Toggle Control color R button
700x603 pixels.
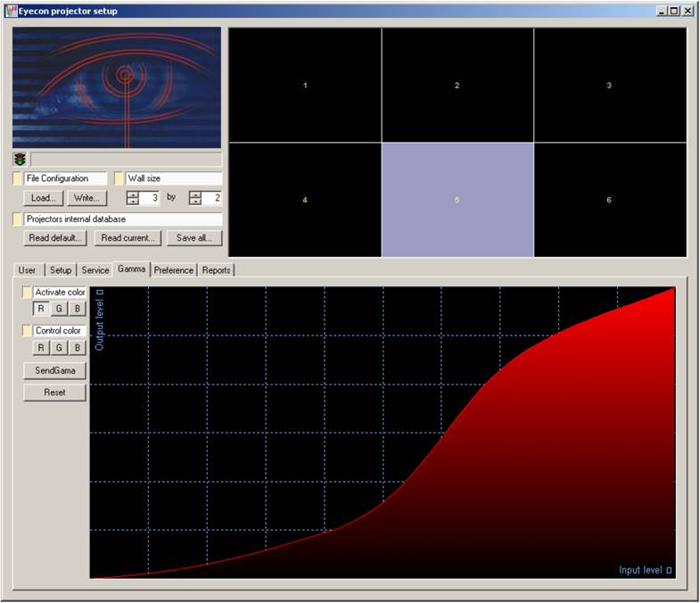(41, 348)
